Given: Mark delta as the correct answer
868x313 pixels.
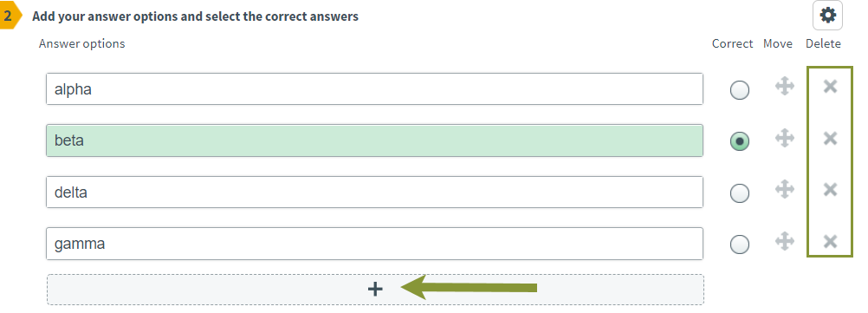Looking at the screenshot, I should [x=740, y=193].
